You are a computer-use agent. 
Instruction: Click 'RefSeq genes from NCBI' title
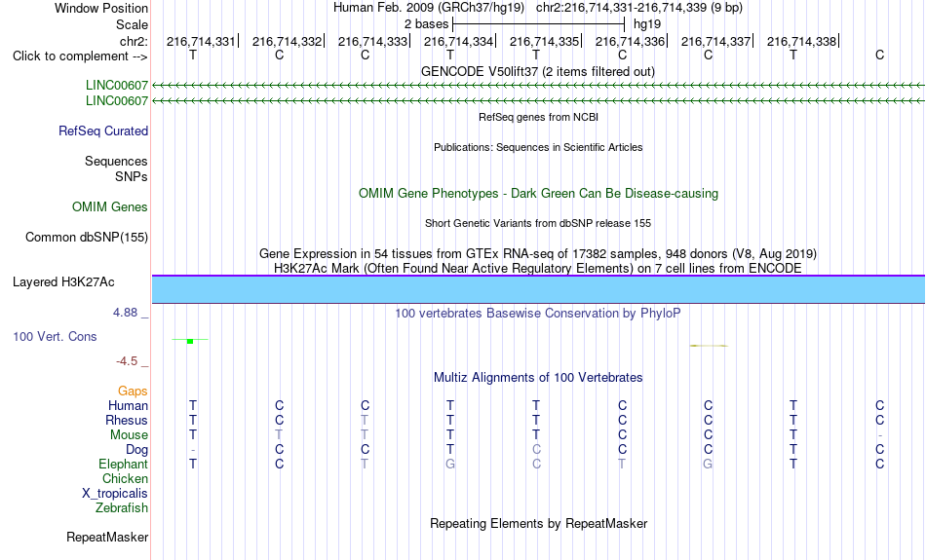[539, 117]
